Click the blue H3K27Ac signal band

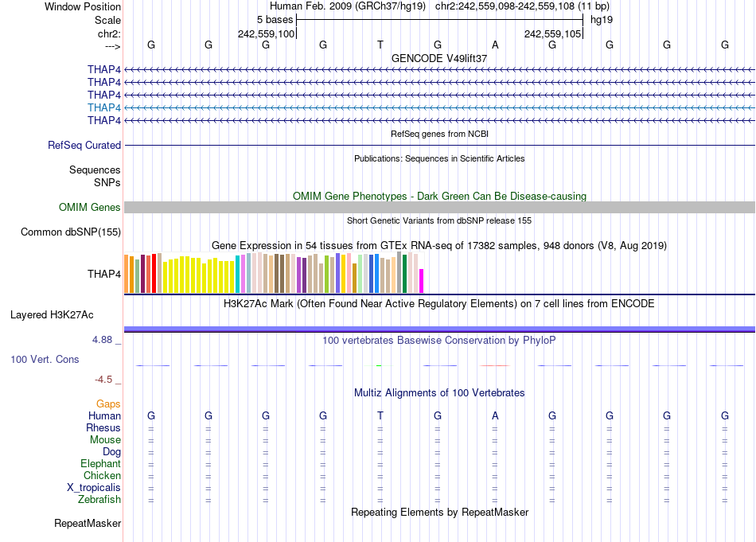(439, 329)
